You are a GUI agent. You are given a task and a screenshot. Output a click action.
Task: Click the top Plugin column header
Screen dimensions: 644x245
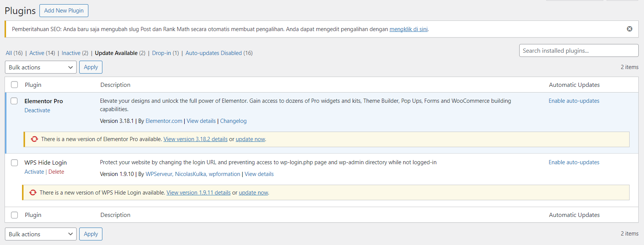33,85
